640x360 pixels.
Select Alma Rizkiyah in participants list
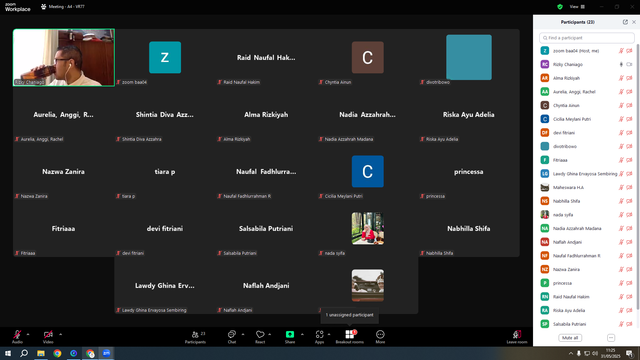pos(587,78)
